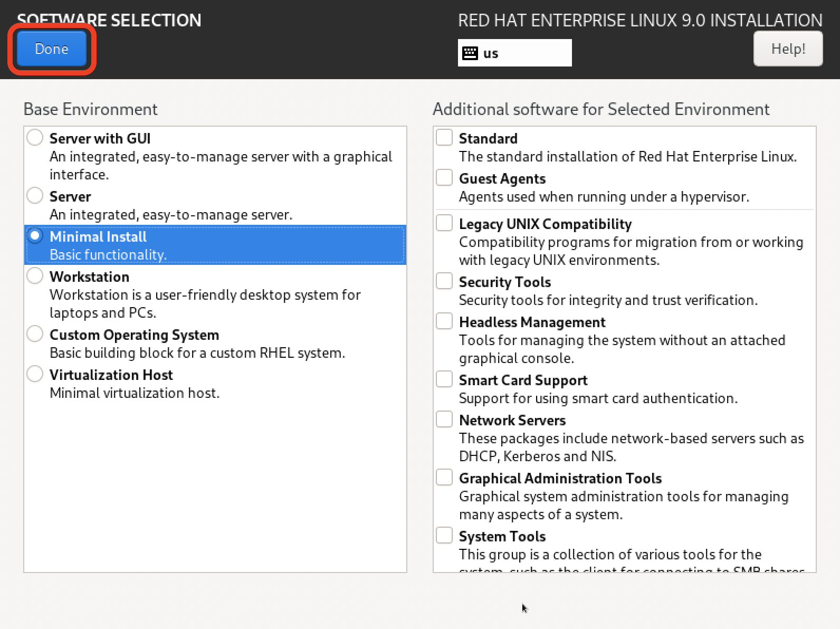The image size is (840, 629).
Task: Tick the Legacy UNIX Compatibility checkbox
Action: click(x=444, y=223)
